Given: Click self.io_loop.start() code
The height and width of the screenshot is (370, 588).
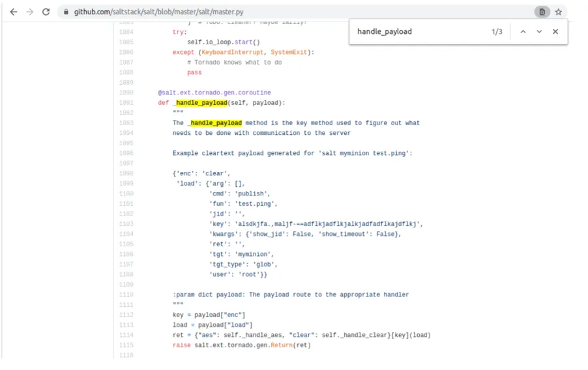Looking at the screenshot, I should [224, 42].
